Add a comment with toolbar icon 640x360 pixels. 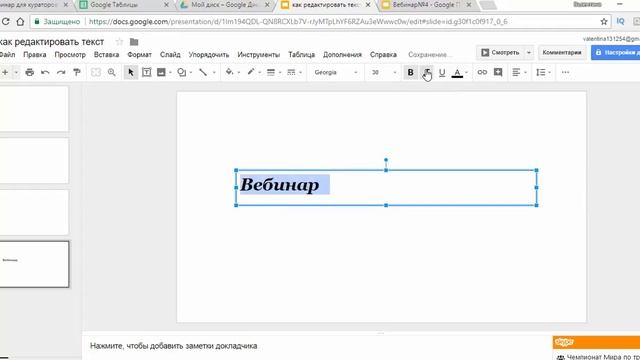pos(498,72)
